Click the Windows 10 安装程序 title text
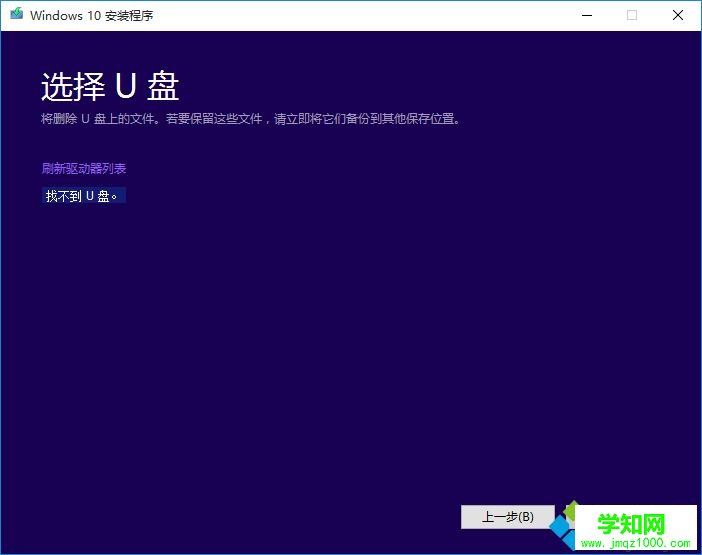Viewport: 702px width, 555px height. point(92,15)
